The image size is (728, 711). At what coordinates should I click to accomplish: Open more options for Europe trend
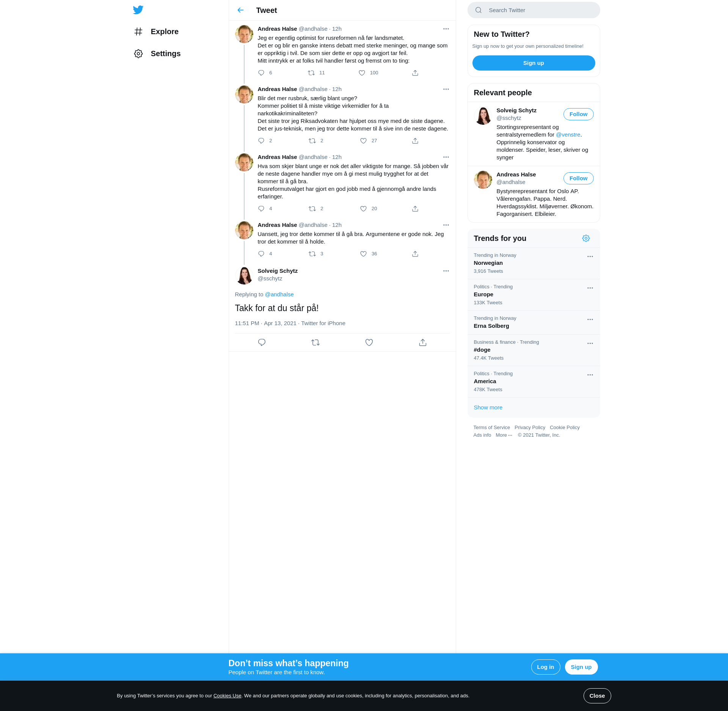tap(590, 288)
